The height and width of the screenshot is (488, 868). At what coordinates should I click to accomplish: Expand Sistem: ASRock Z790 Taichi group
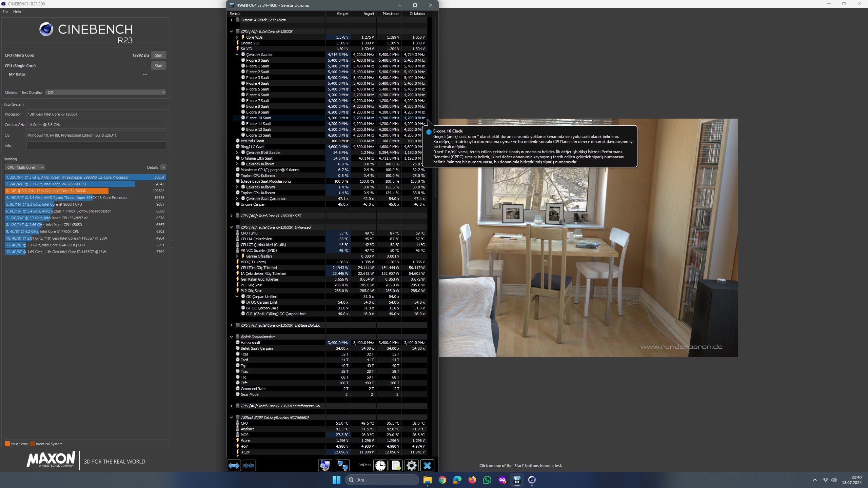coord(232,20)
